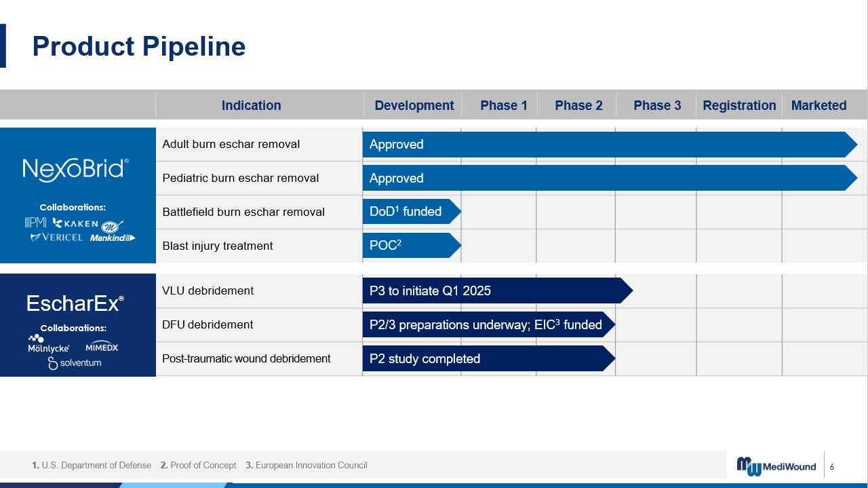Click the Development column header

tap(414, 105)
